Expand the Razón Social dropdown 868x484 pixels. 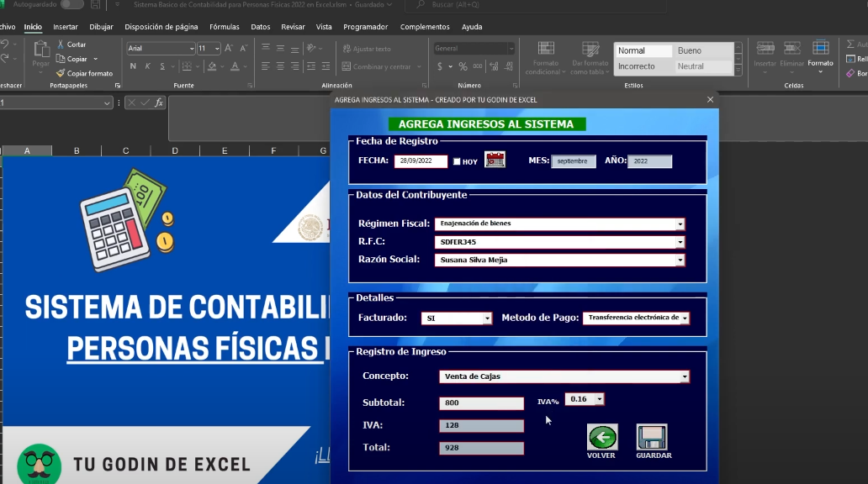(680, 260)
